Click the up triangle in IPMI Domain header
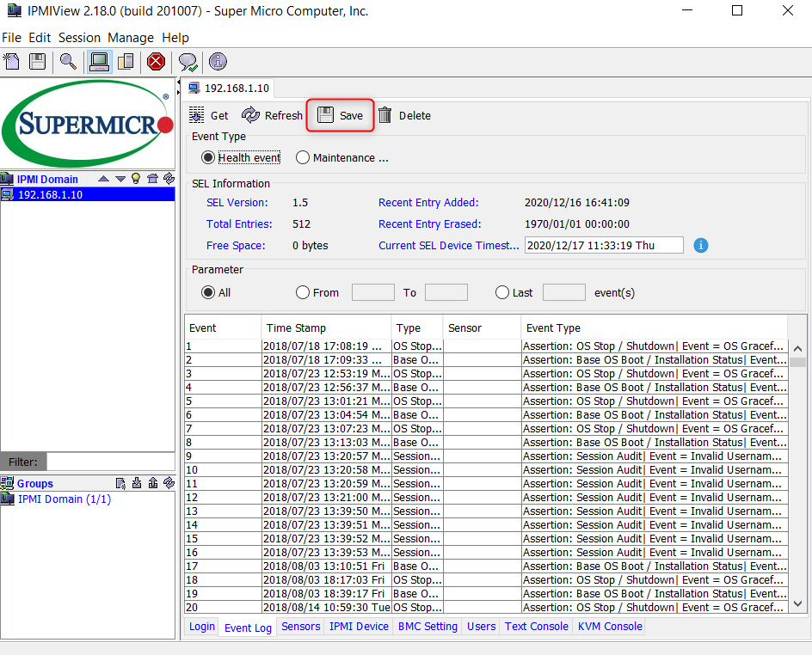Image resolution: width=812 pixels, height=655 pixels. point(103,179)
